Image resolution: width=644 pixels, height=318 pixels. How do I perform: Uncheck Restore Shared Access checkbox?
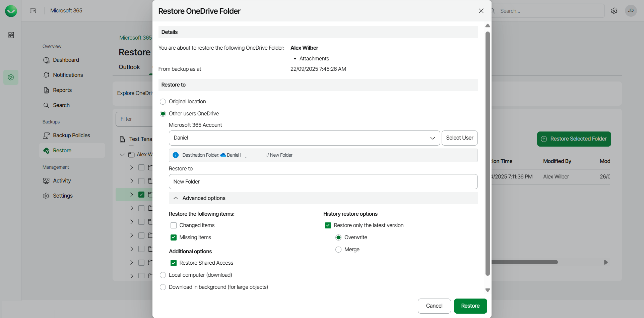pyautogui.click(x=174, y=263)
